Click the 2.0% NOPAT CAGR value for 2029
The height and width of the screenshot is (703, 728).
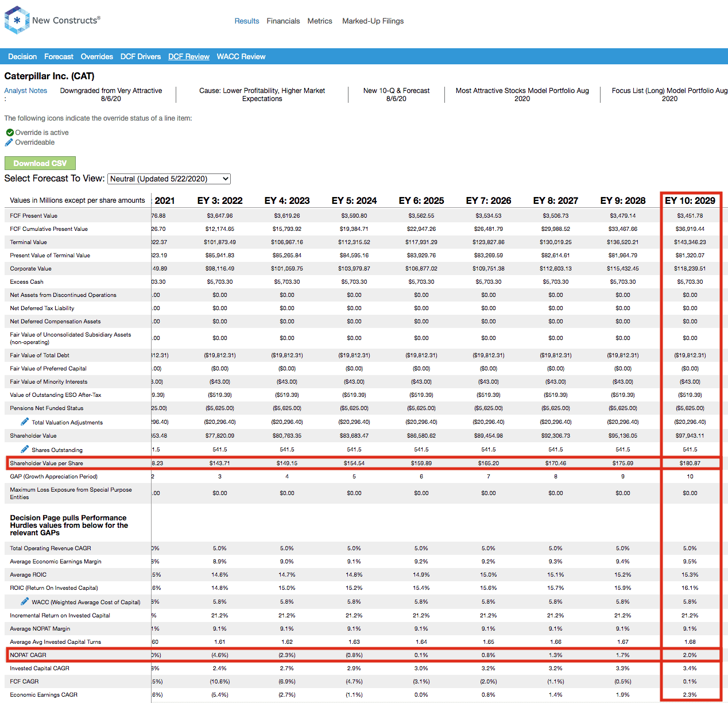point(690,655)
